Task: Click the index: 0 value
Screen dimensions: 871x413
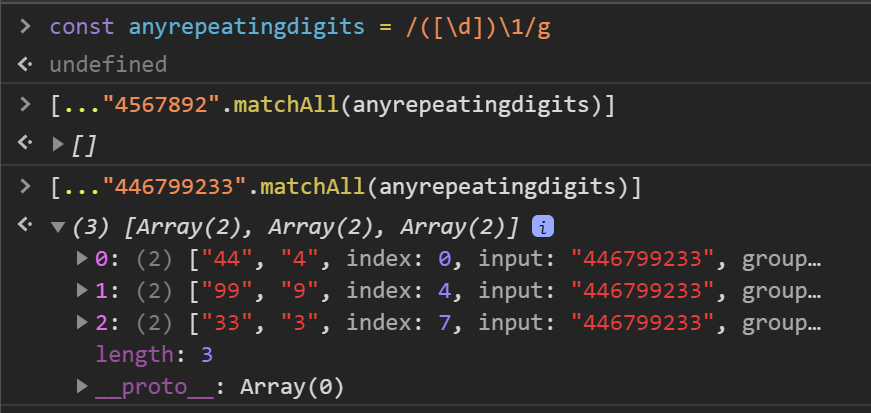Action: 444,258
